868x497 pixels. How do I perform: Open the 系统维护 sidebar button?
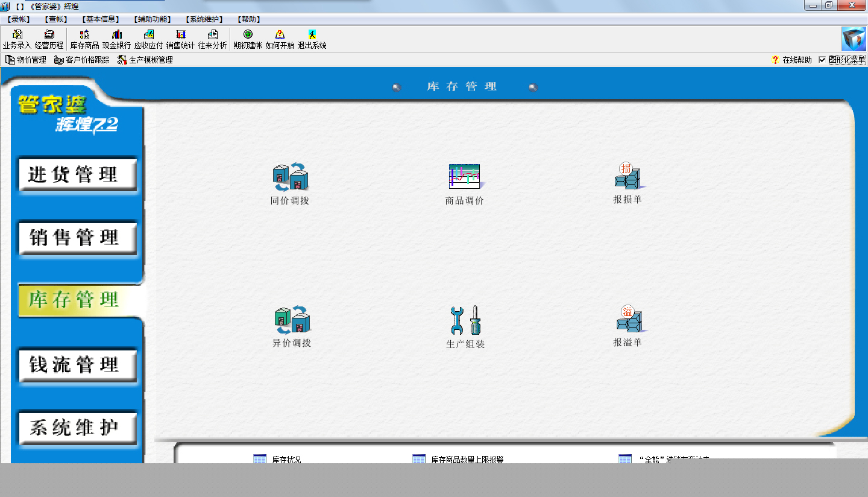[x=78, y=428]
